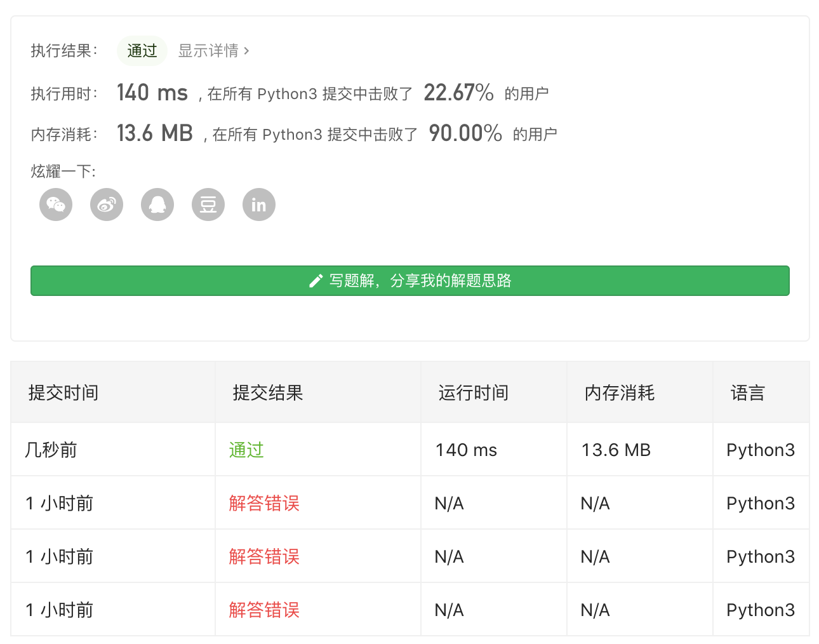This screenshot has width=819, height=644.
Task: Open 显示详情 details link
Action: coord(214,51)
